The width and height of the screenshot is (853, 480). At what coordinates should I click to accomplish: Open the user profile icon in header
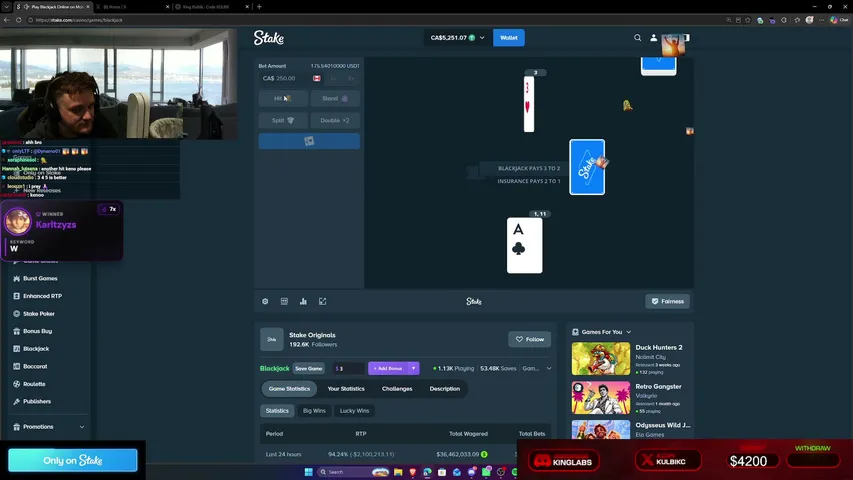(653, 38)
